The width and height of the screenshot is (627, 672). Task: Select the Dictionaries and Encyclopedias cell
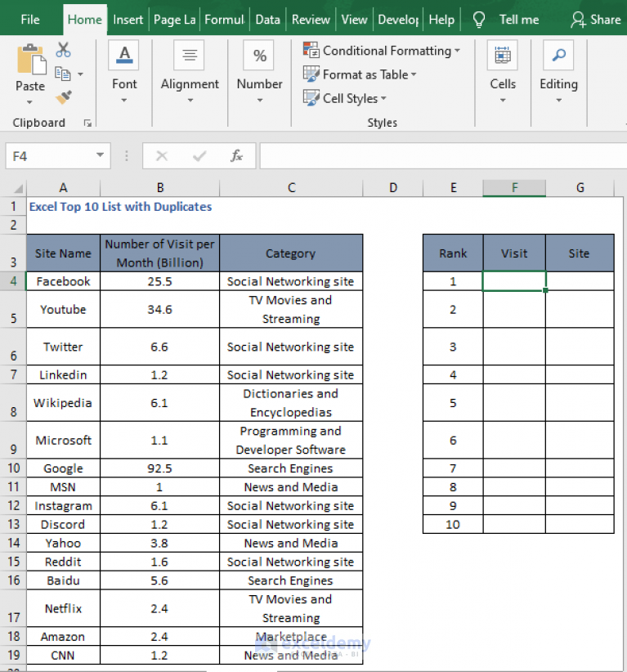pos(291,403)
